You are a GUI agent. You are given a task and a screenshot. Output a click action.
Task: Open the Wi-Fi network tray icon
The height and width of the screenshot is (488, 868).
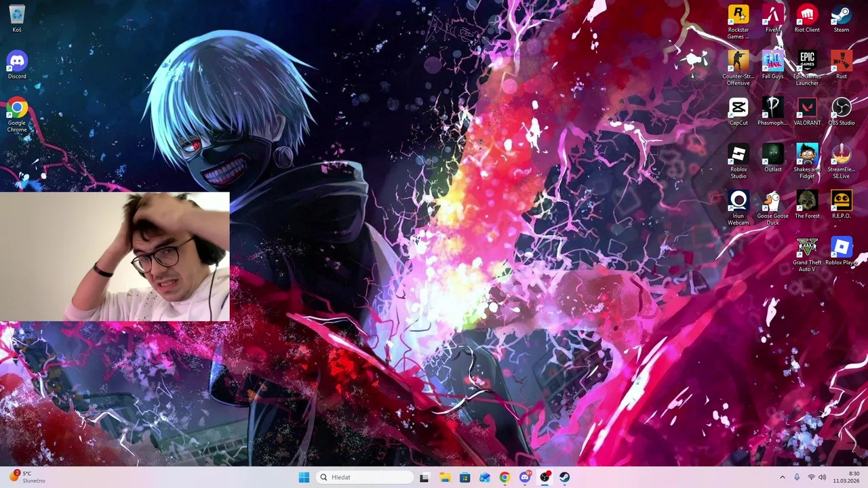(811, 477)
